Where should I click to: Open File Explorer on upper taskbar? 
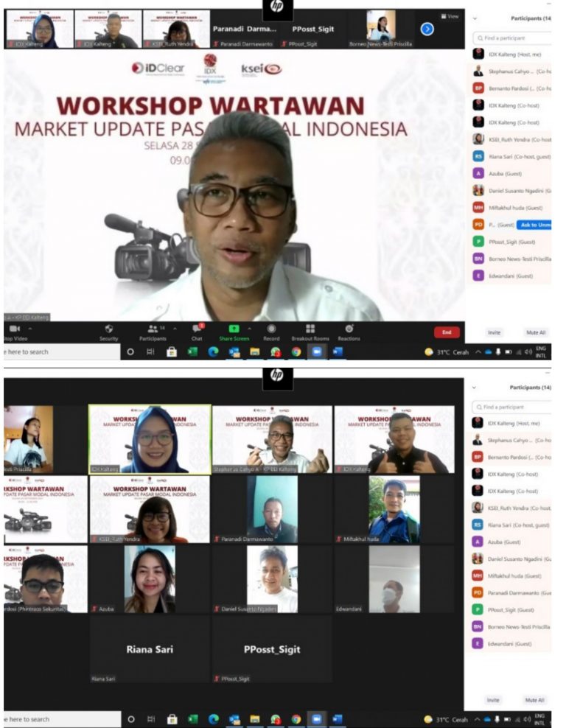pyautogui.click(x=254, y=352)
